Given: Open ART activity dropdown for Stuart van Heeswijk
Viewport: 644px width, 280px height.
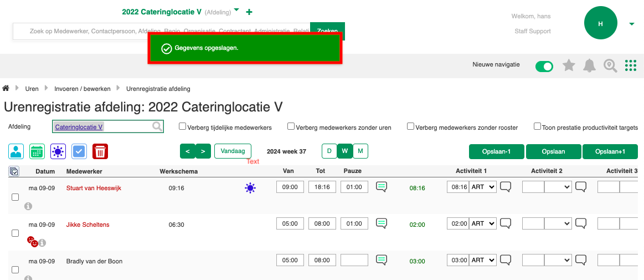Looking at the screenshot, I should [482, 187].
